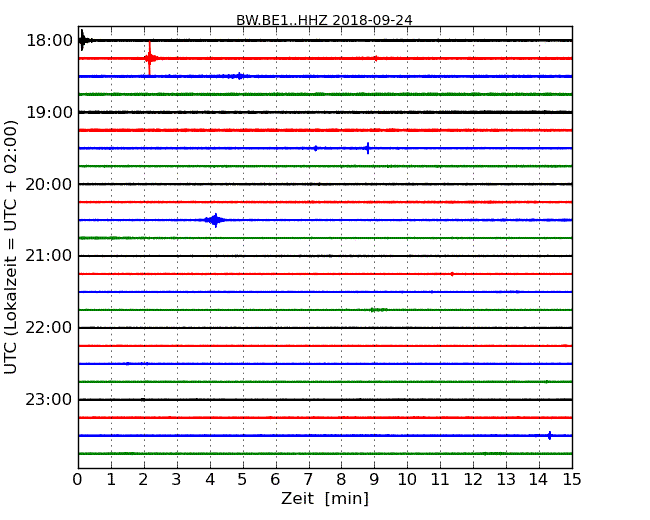Select the 20:00 time label
Screen dimensions: 650x520
click(49, 184)
